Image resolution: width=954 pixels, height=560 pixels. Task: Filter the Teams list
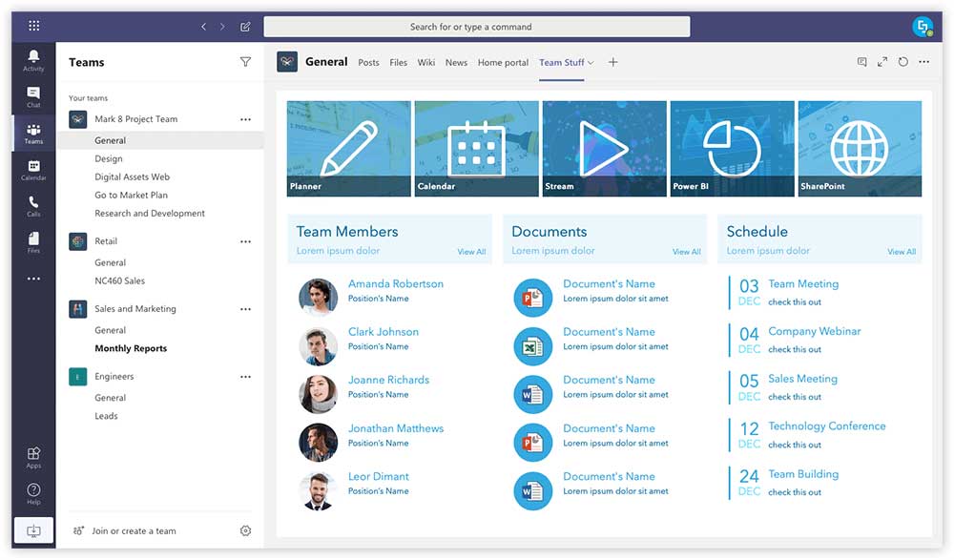[245, 61]
